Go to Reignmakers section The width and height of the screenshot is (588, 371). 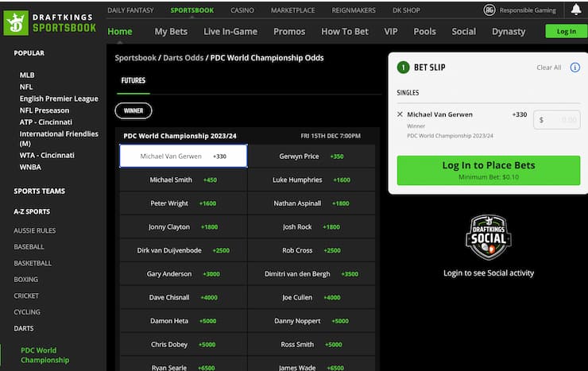(354, 10)
